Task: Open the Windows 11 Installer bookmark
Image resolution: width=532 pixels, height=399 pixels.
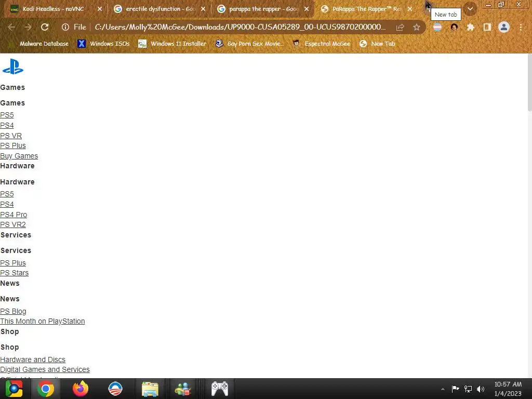Action: (172, 44)
